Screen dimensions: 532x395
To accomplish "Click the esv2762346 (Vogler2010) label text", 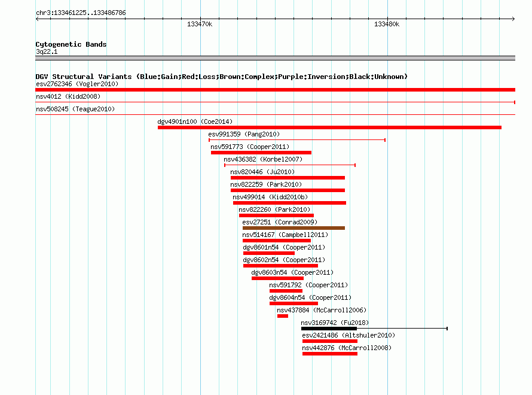I will point(77,84).
